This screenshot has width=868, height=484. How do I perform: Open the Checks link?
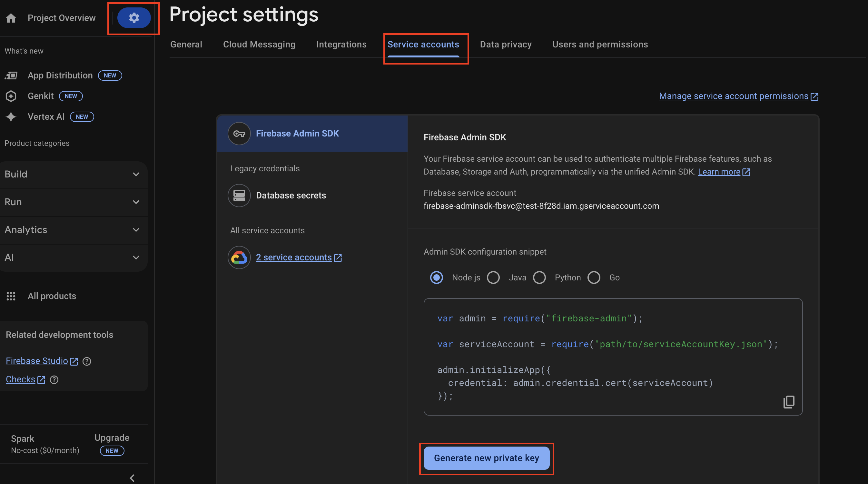pos(21,379)
